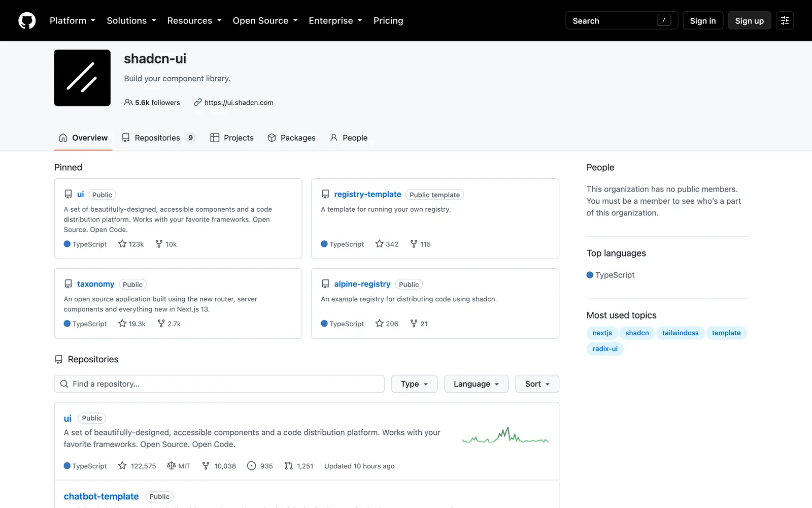Click the fork icon with 115 in registry-template card
This screenshot has height=508, width=812.
414,244
